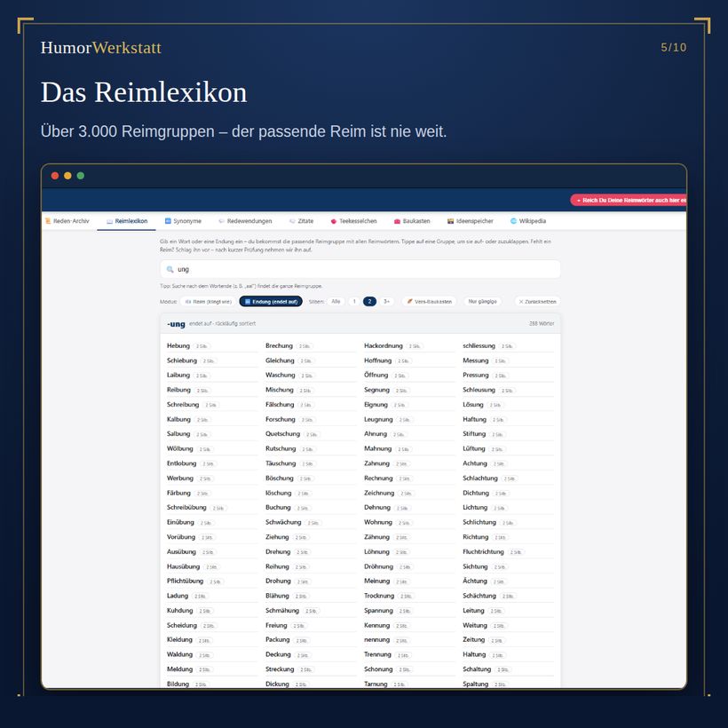The width and height of the screenshot is (728, 728).
Task: Click the Ideenspeicher icon
Action: tap(450, 221)
